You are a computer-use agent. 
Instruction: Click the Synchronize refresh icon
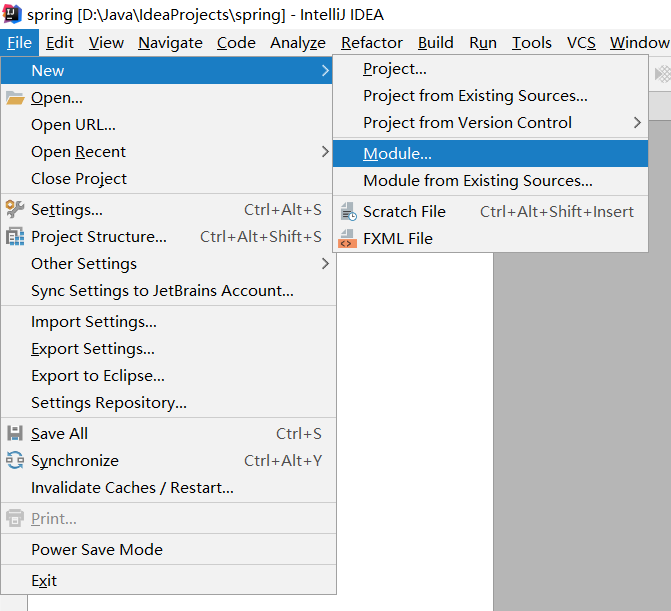coord(14,461)
